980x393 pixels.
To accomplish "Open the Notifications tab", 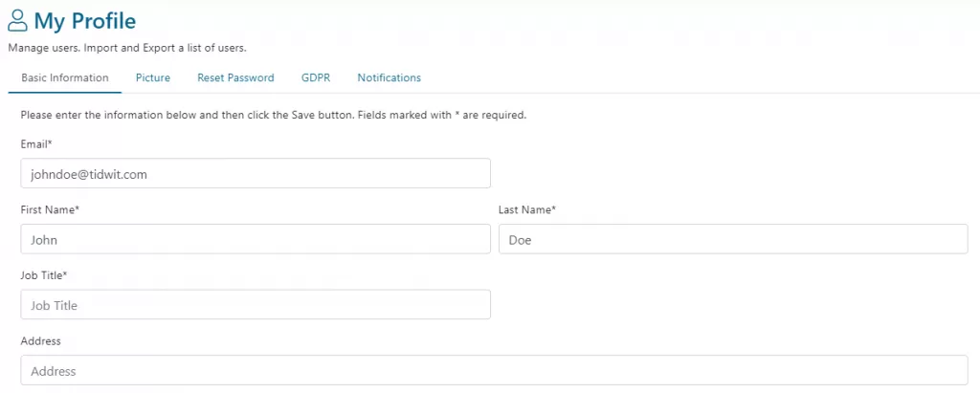I will pyautogui.click(x=390, y=78).
